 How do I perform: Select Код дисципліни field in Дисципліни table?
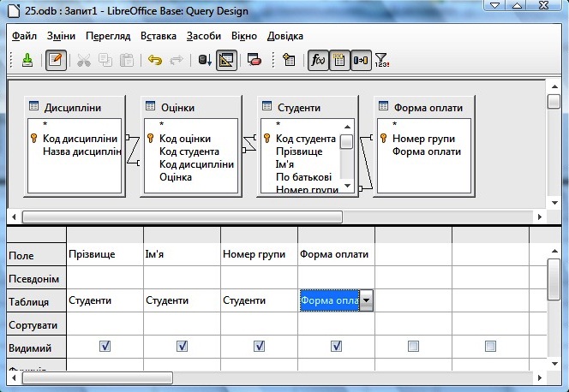[x=81, y=139]
